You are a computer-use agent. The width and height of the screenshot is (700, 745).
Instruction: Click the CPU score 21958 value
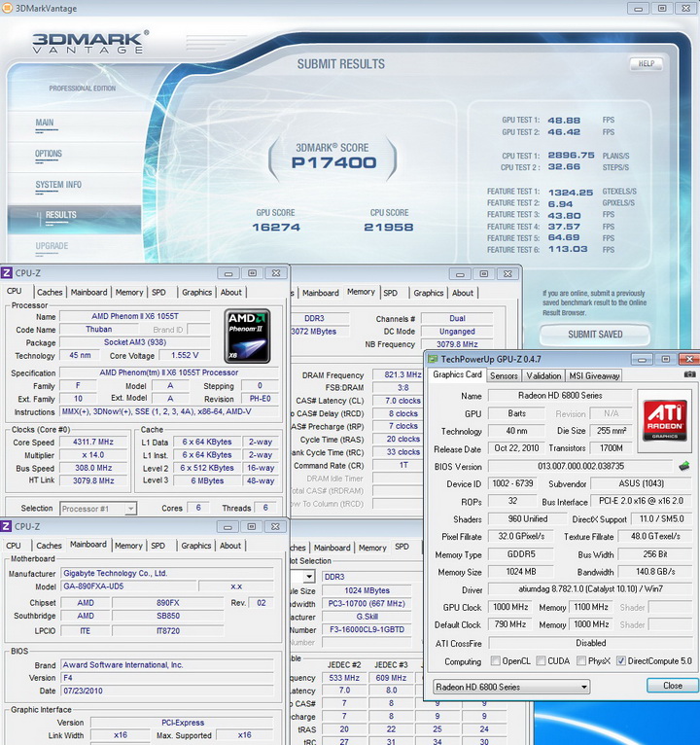[x=389, y=228]
